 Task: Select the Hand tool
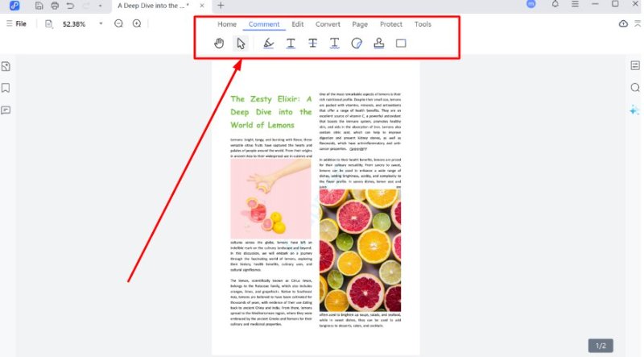coord(219,44)
